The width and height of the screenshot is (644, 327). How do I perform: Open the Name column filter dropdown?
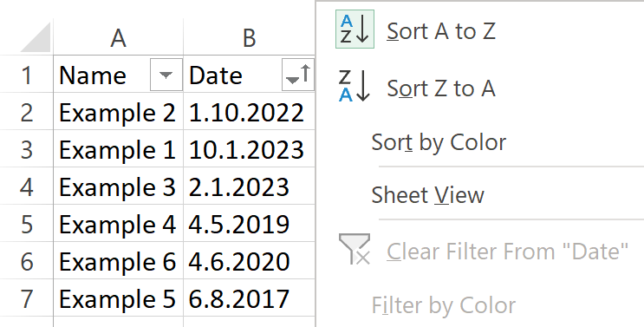pos(166,75)
